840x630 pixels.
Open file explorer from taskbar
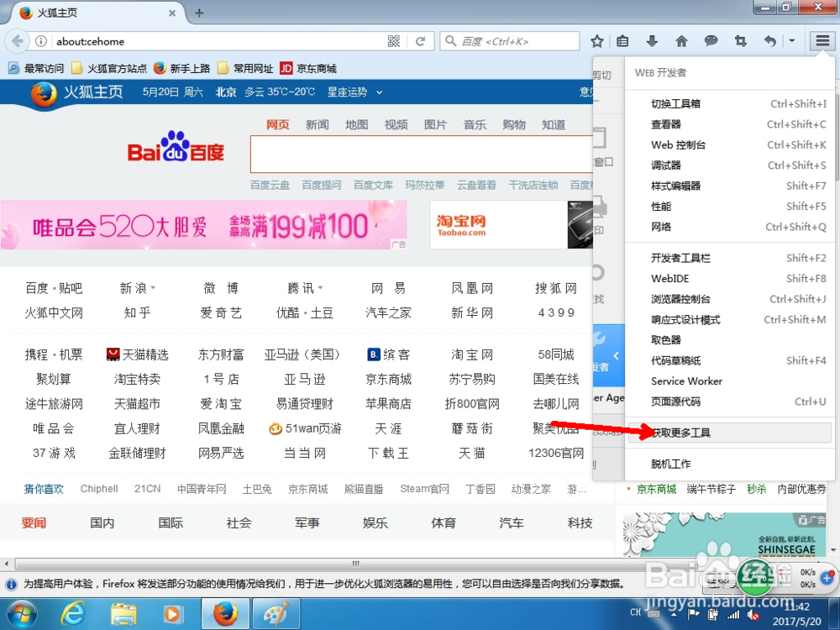click(x=123, y=614)
